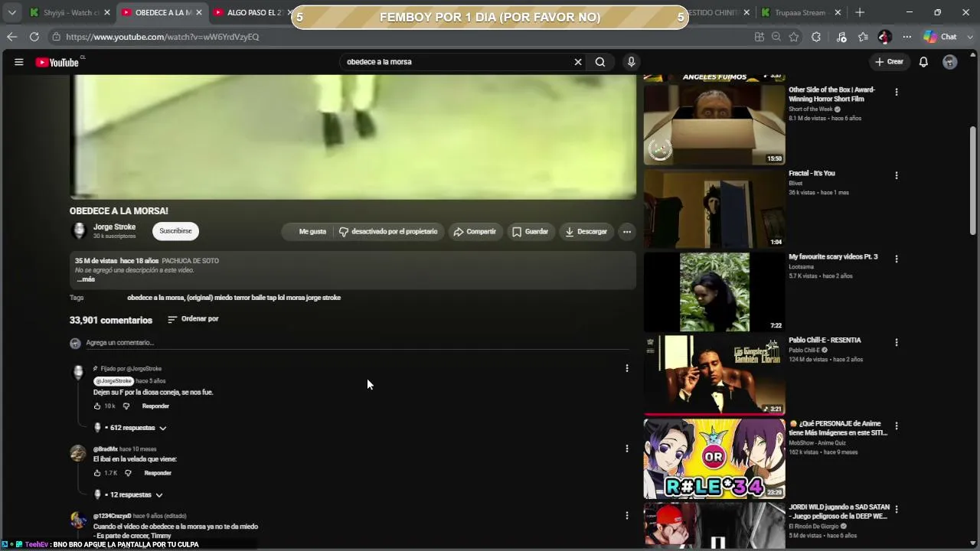Start voice search with the microphone

[631, 62]
